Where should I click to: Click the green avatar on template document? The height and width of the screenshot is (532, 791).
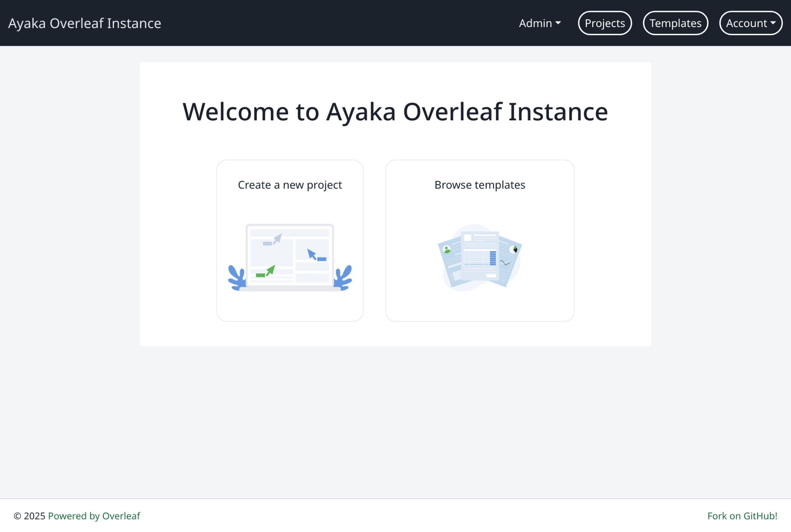(447, 249)
